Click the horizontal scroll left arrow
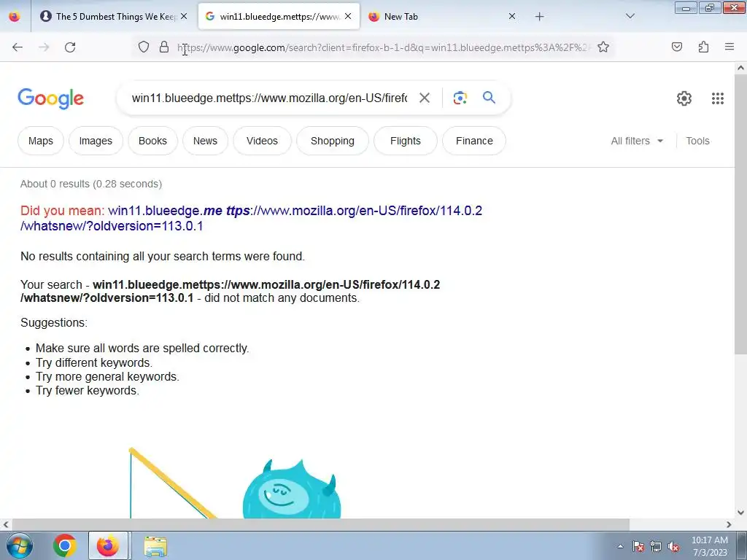Screen dimensions: 747x560 pyautogui.click(x=6, y=524)
